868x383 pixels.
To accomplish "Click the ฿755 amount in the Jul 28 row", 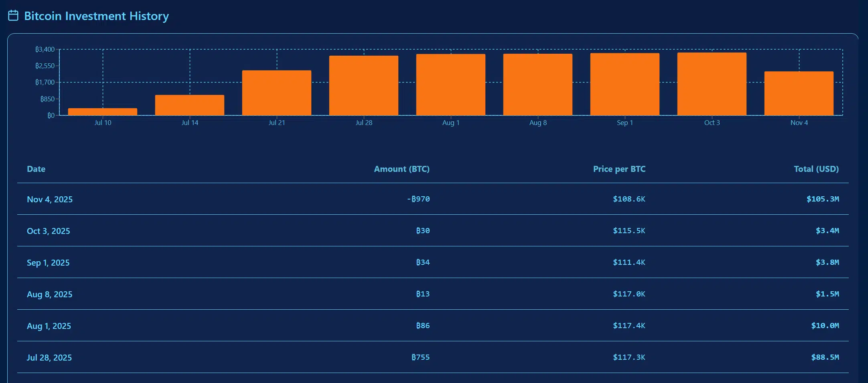I will point(421,357).
